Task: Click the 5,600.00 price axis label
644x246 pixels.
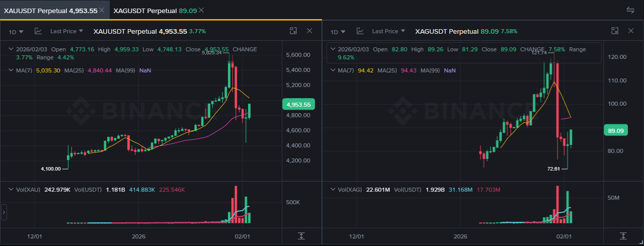Action: click(x=297, y=55)
